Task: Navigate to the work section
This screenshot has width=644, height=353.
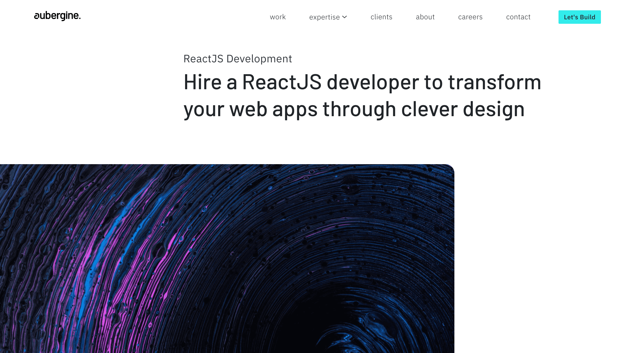Action: coord(277,17)
